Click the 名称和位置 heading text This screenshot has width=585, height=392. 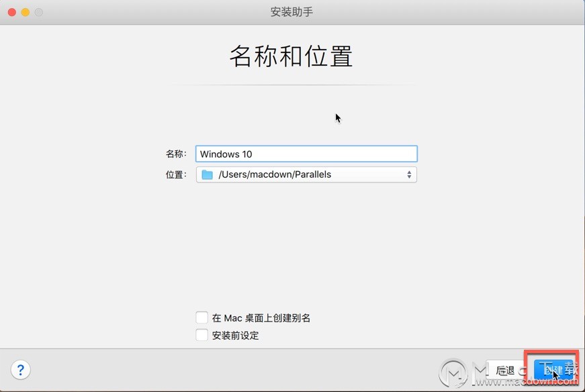291,56
